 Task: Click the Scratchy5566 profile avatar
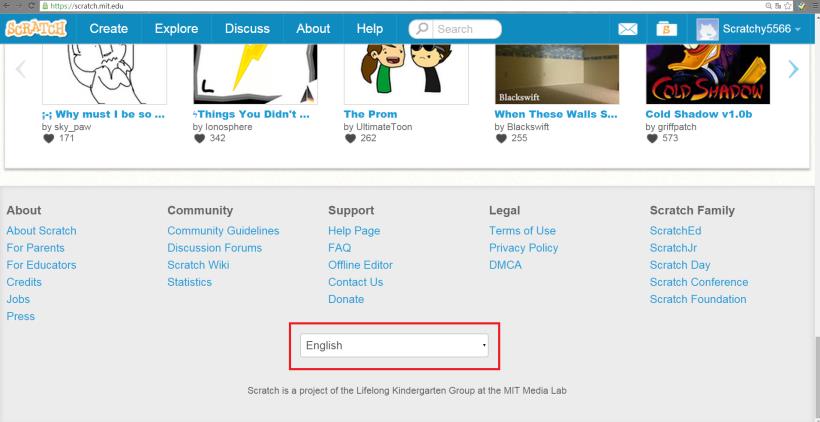(707, 29)
